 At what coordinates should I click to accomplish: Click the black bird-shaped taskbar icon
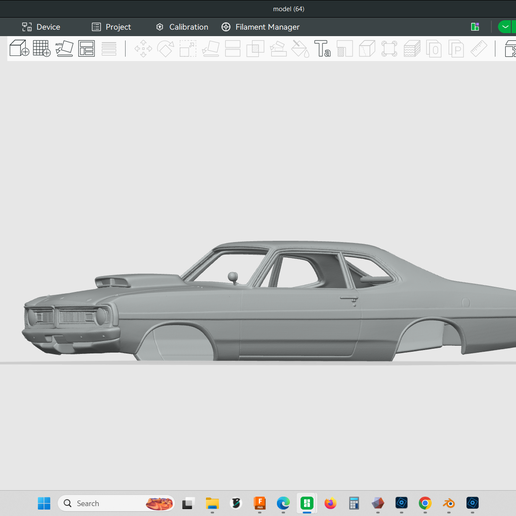[x=236, y=503]
